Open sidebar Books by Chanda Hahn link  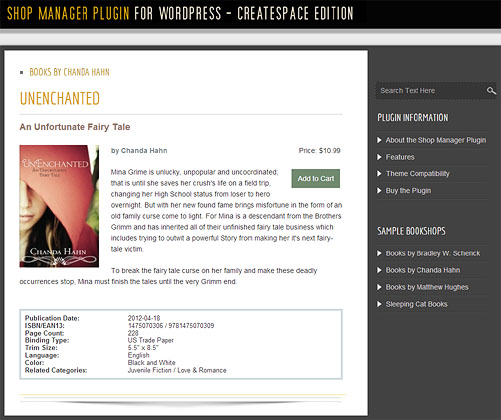coord(423,270)
